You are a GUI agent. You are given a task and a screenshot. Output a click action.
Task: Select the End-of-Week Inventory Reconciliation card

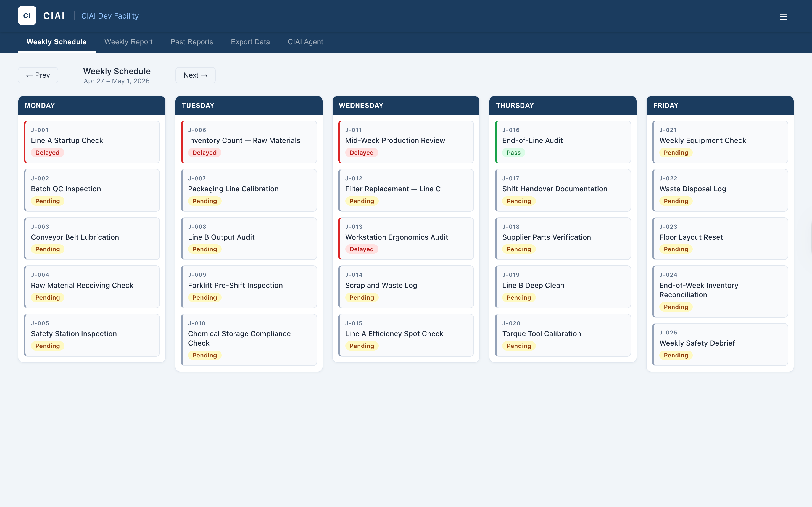pos(720,291)
